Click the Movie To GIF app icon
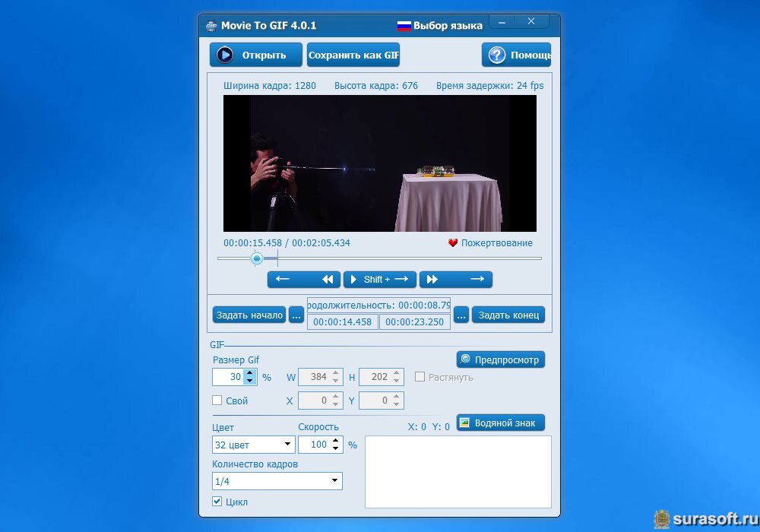The height and width of the screenshot is (532, 760). [211, 26]
